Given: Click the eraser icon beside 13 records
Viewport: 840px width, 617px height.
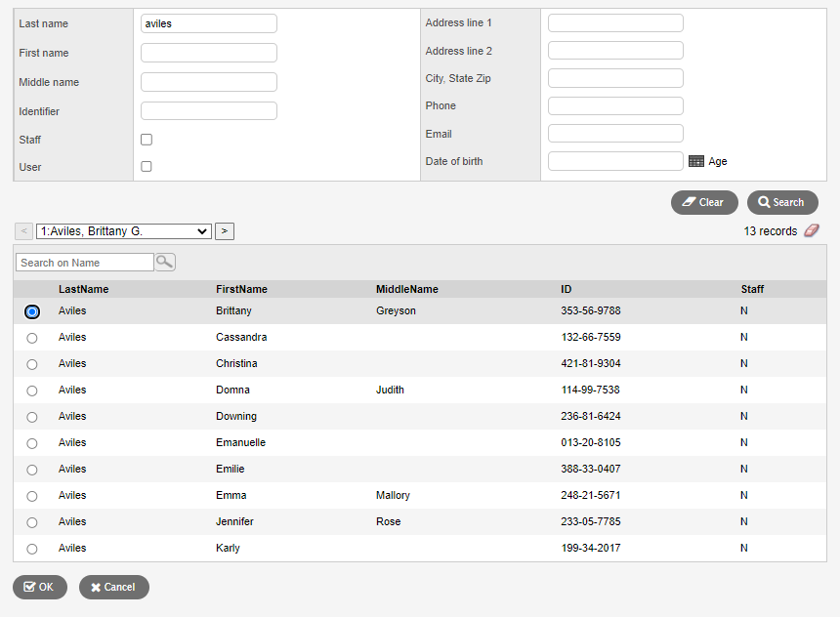Looking at the screenshot, I should 812,231.
